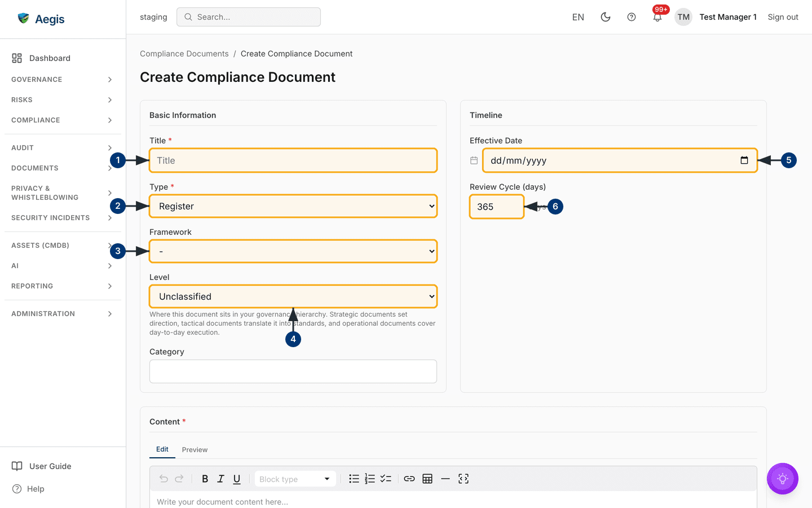
Task: Expand the Assets (CMDB) section
Action: click(x=63, y=246)
